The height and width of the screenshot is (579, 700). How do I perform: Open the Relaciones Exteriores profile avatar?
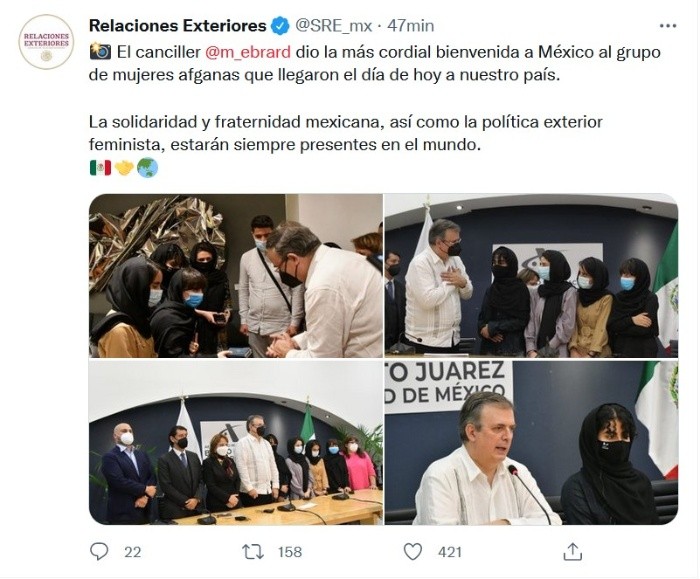tap(46, 42)
